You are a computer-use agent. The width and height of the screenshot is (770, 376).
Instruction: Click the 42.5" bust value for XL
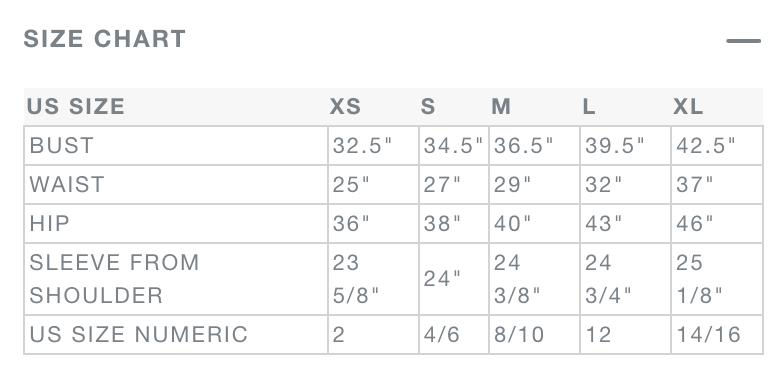[x=706, y=145]
